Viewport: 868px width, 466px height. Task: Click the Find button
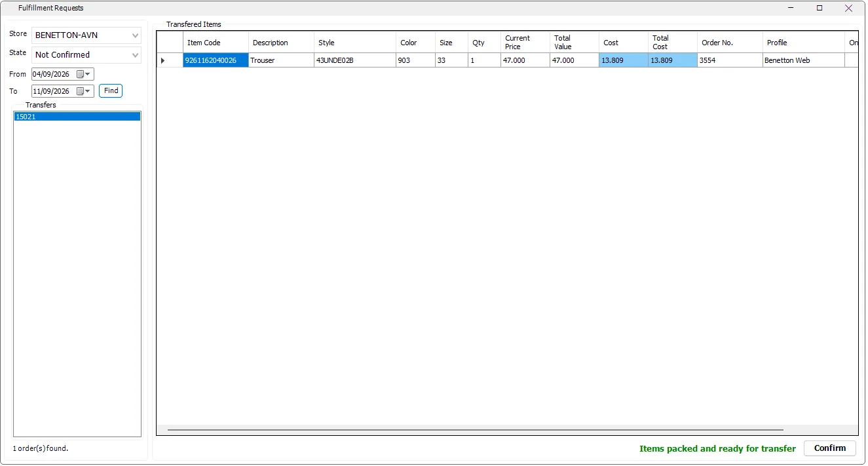pos(111,91)
